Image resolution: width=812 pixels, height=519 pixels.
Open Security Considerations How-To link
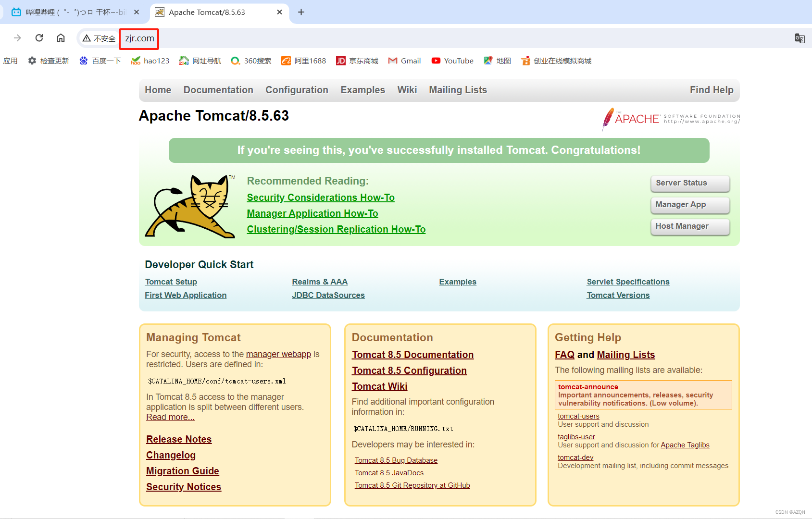pos(321,198)
